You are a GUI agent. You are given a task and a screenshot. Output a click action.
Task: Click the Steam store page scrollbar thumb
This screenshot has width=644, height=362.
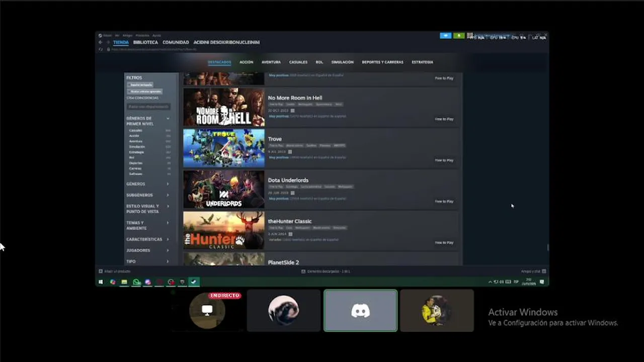(547, 247)
